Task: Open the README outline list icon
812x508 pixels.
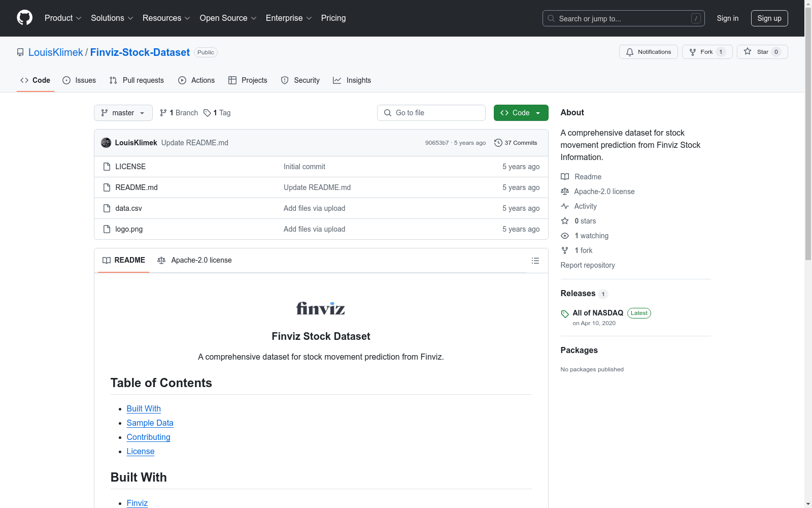Action: coord(535,261)
